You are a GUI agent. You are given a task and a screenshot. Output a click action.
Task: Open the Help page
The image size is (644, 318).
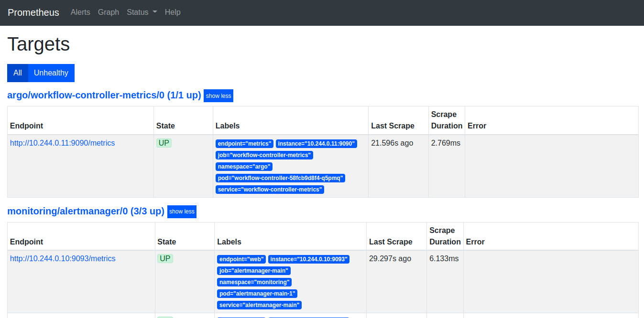click(x=173, y=12)
